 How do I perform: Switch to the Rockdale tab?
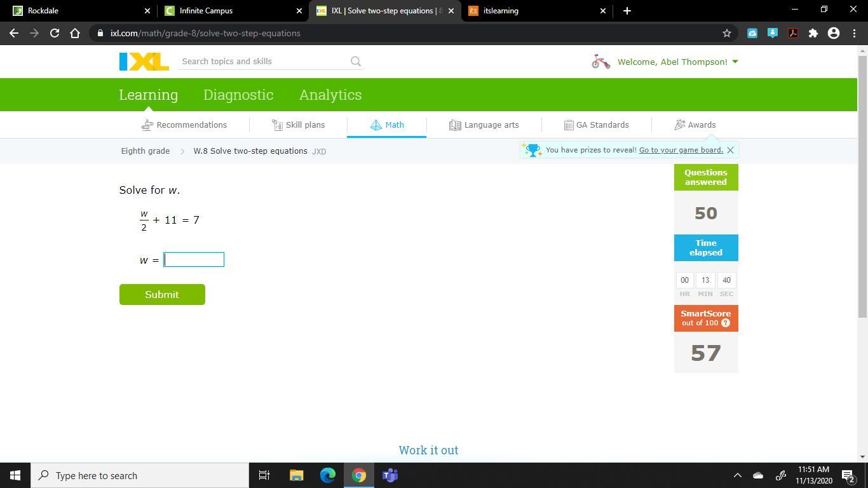coord(82,11)
